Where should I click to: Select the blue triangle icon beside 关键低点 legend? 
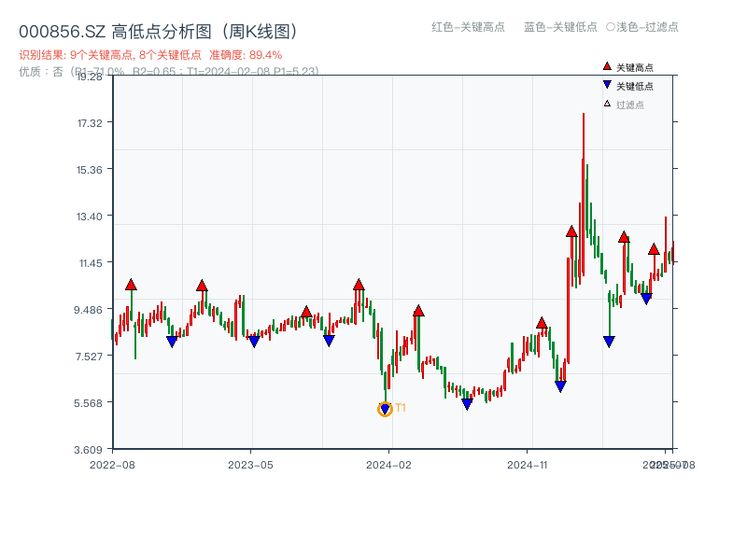(x=607, y=85)
